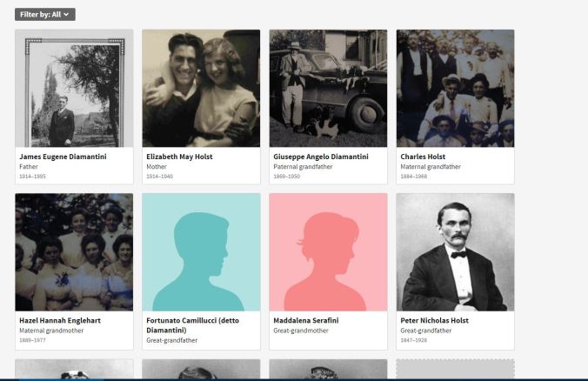
Task: Open Charles Holst's group photo
Action: click(x=455, y=89)
